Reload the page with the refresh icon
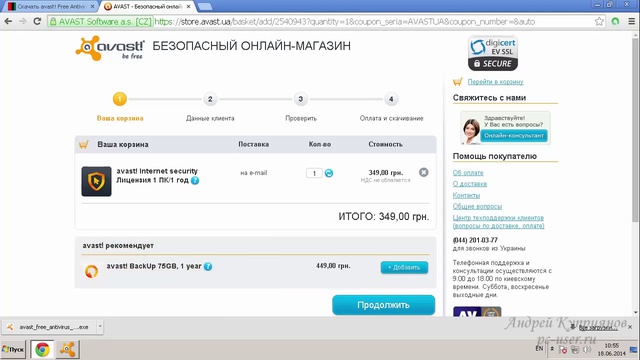 coord(37,22)
